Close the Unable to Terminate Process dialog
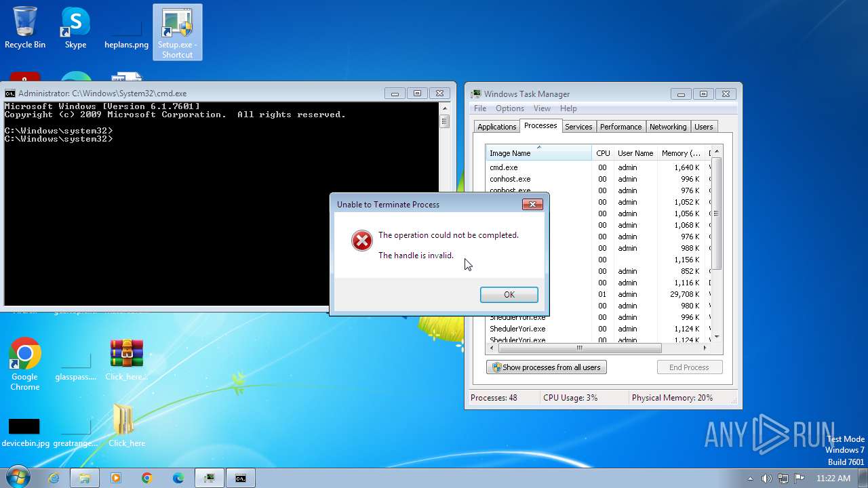This screenshot has width=868, height=488. click(x=532, y=204)
